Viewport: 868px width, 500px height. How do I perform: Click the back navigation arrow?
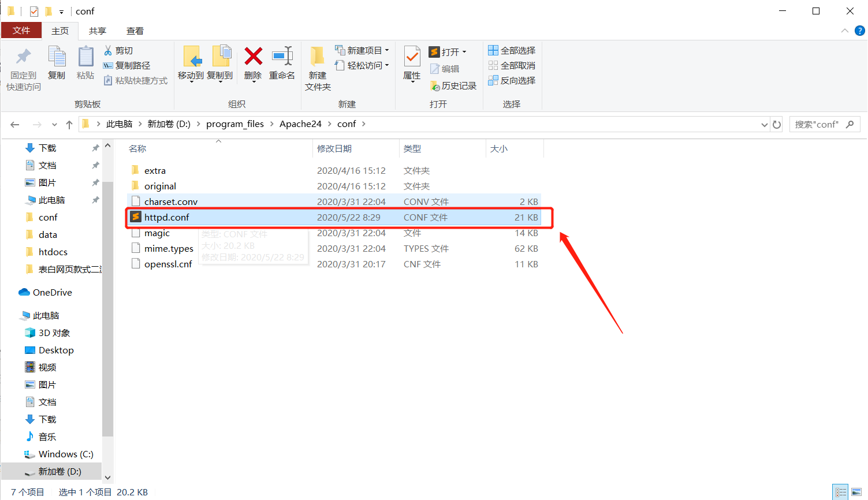tap(14, 124)
